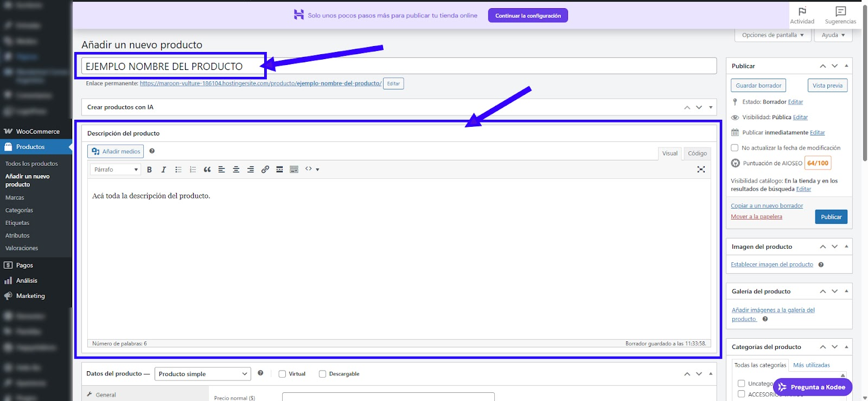This screenshot has height=401, width=868.
Task: Apply italic formatting in the editor
Action: tap(163, 170)
